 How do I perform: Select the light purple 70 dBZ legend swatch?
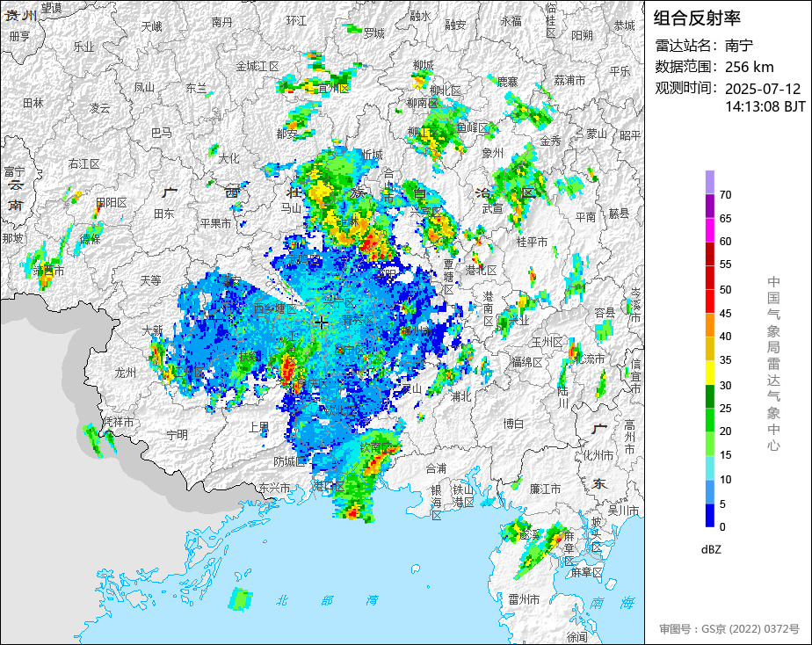[x=709, y=182]
